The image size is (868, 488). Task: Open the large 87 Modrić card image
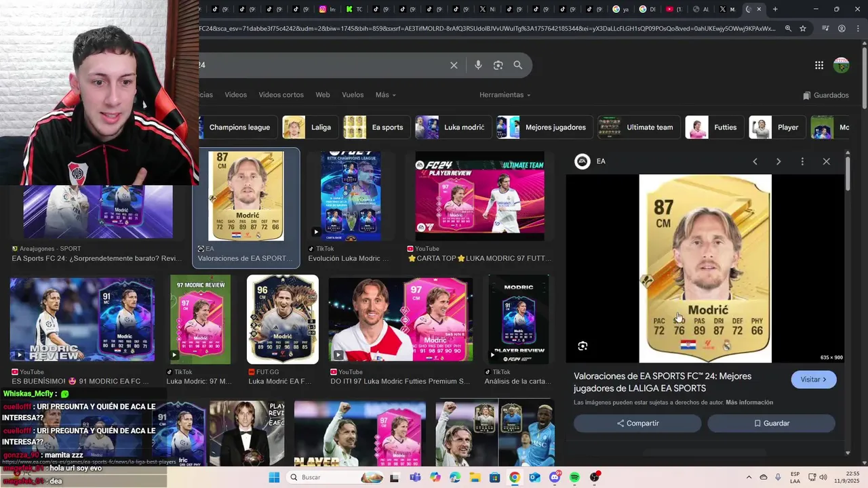click(705, 268)
